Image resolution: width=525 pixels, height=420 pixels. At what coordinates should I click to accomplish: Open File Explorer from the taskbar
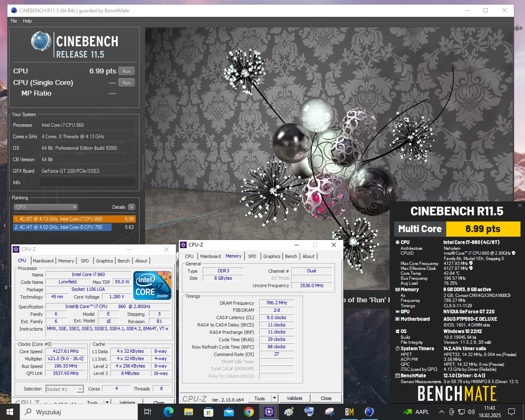tap(189, 412)
